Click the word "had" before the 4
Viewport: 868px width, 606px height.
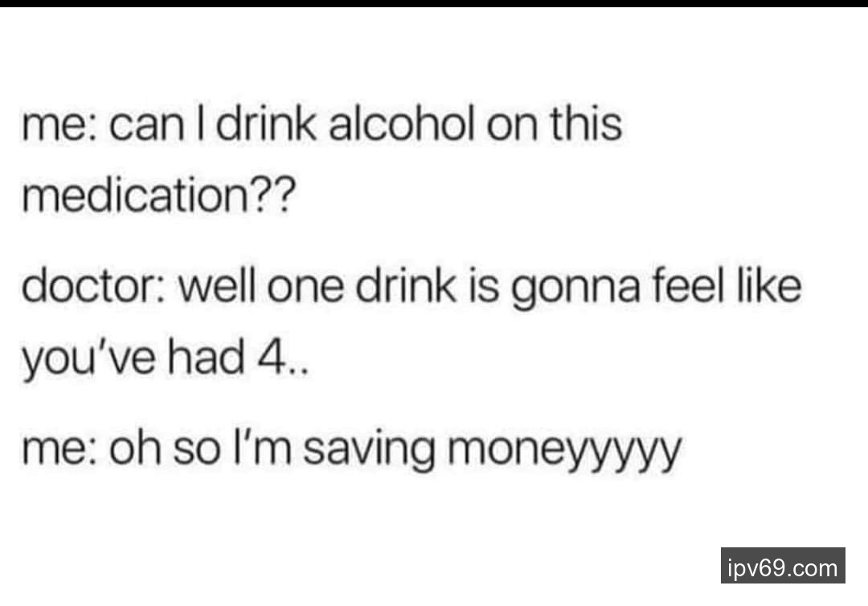click(x=206, y=358)
